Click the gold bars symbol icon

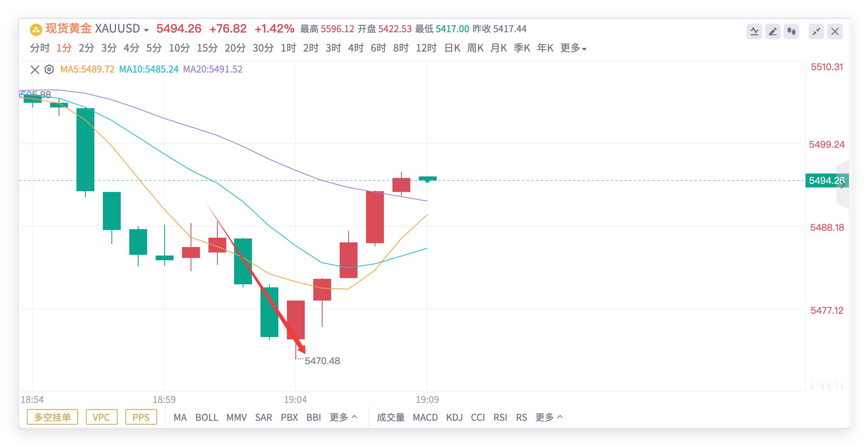[x=36, y=29]
